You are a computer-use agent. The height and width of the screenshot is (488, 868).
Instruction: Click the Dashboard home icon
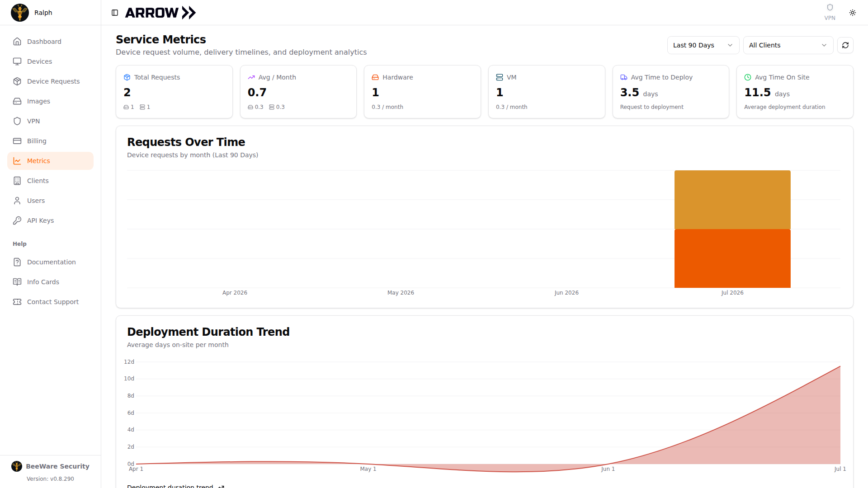click(x=17, y=42)
